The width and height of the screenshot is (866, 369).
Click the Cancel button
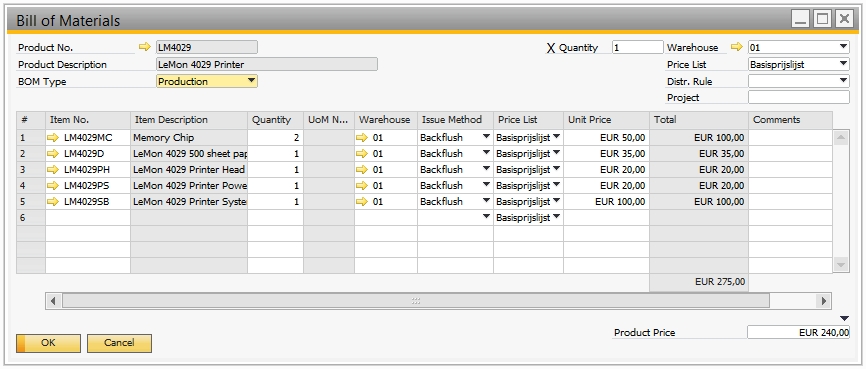119,343
